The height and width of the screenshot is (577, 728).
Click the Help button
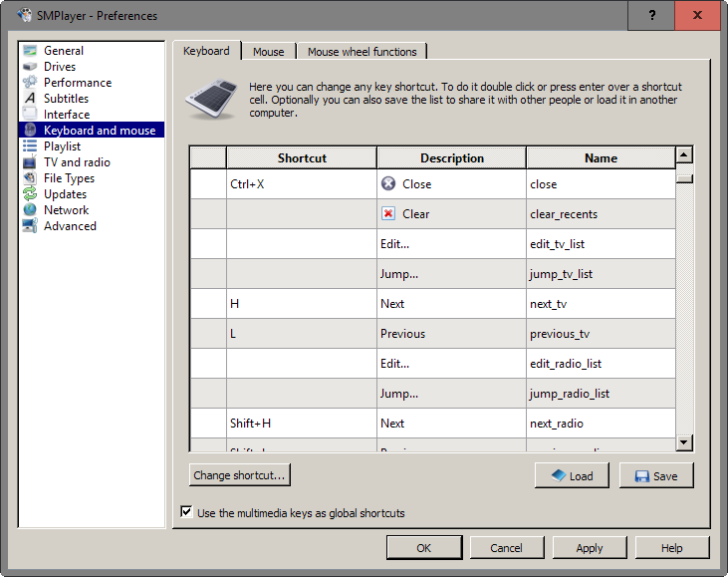[672, 548]
